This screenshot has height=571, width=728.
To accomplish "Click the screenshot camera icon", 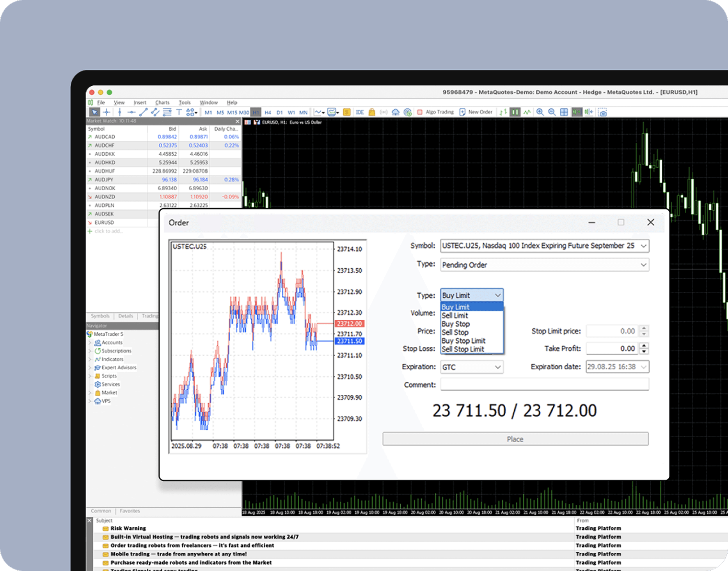I will coord(603,113).
